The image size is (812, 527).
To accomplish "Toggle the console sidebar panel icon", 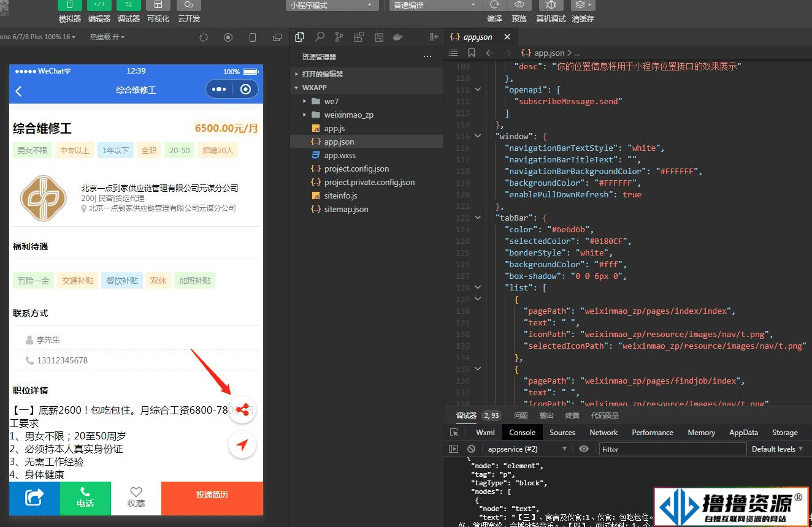I will tap(454, 449).
